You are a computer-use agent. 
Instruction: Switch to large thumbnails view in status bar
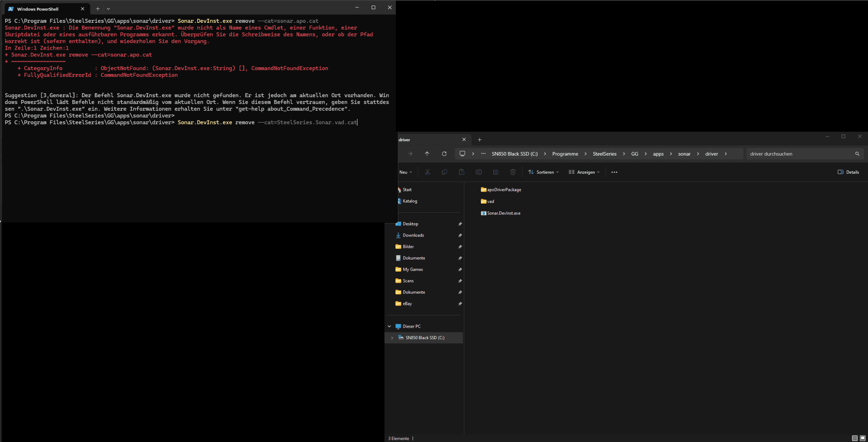pos(862,438)
